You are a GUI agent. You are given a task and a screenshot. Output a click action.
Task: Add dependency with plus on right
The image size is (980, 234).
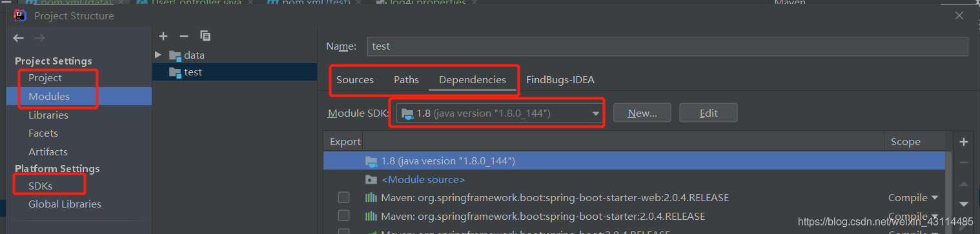pyautogui.click(x=964, y=142)
